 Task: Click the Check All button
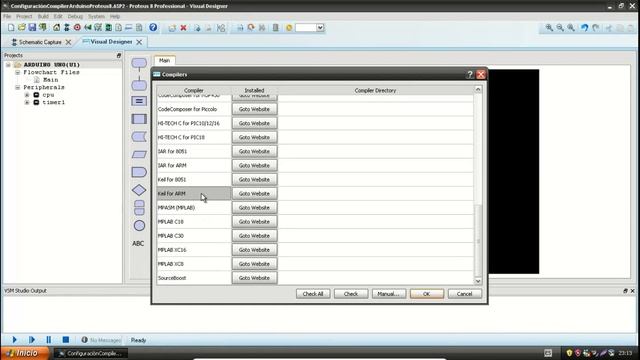[x=313, y=294]
